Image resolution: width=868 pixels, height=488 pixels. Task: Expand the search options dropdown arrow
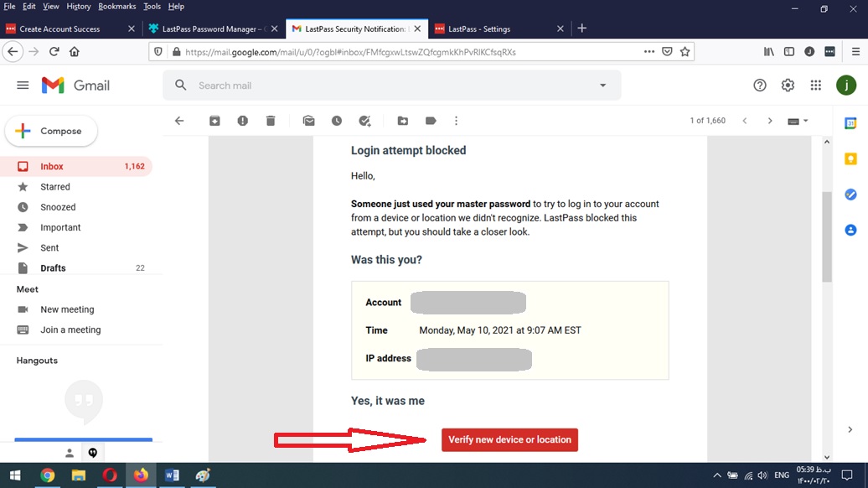(x=603, y=86)
